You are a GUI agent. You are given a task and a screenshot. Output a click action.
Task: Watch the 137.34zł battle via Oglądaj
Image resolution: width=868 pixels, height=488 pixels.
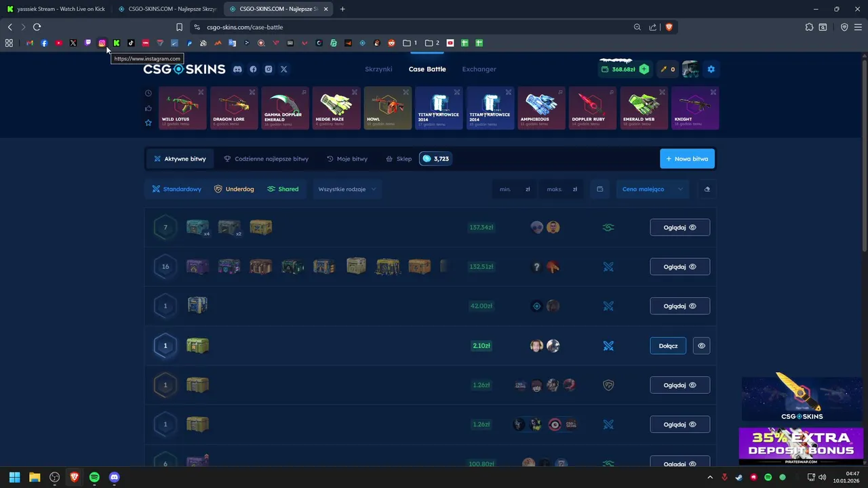(680, 228)
